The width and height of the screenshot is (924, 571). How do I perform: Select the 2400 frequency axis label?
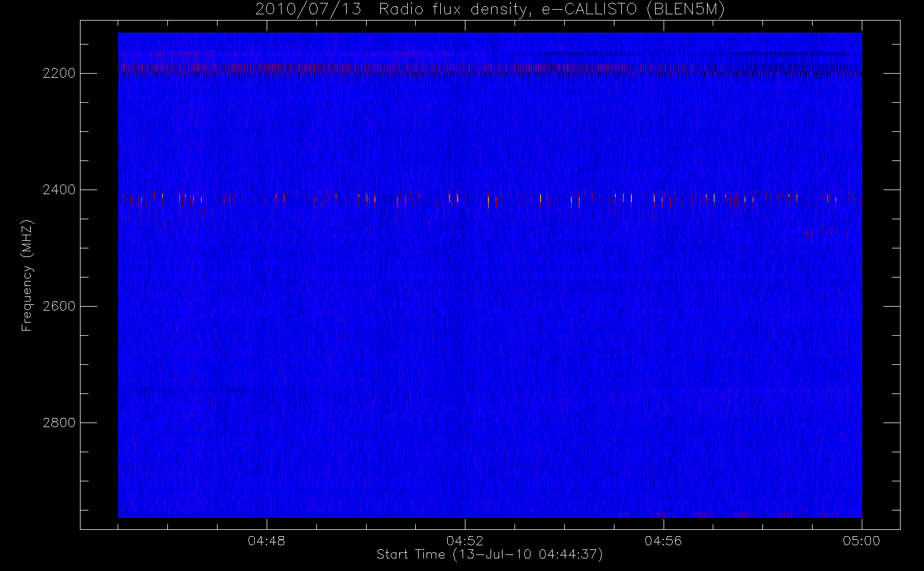point(59,190)
